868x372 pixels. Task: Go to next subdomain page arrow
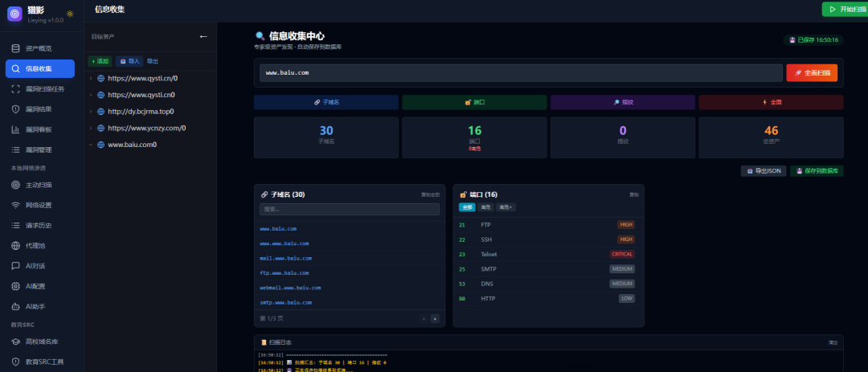(x=435, y=318)
